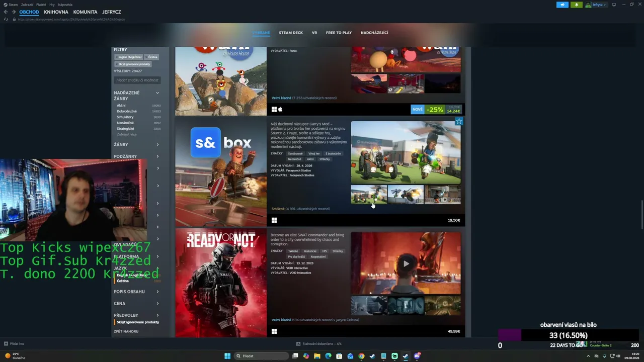
Task: Collapse the Předvolby section
Action: coord(157,315)
